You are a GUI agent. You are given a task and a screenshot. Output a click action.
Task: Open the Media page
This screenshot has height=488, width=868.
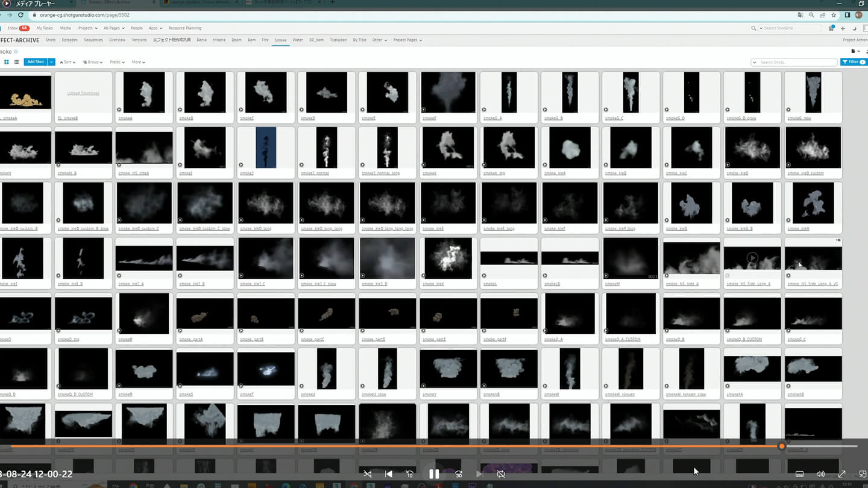(x=65, y=28)
